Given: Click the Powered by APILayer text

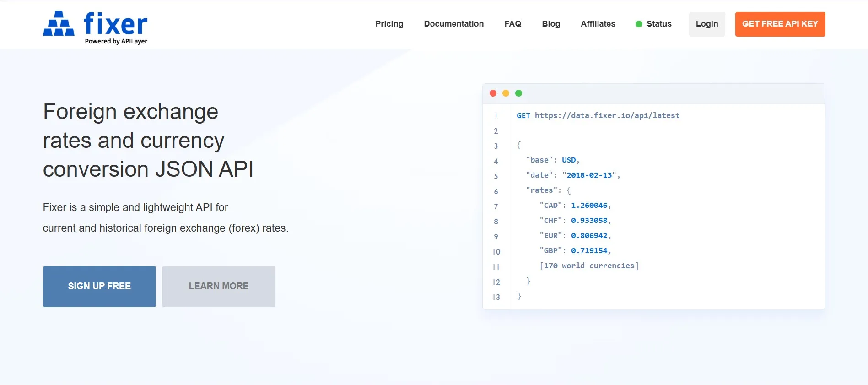Looking at the screenshot, I should [116, 41].
